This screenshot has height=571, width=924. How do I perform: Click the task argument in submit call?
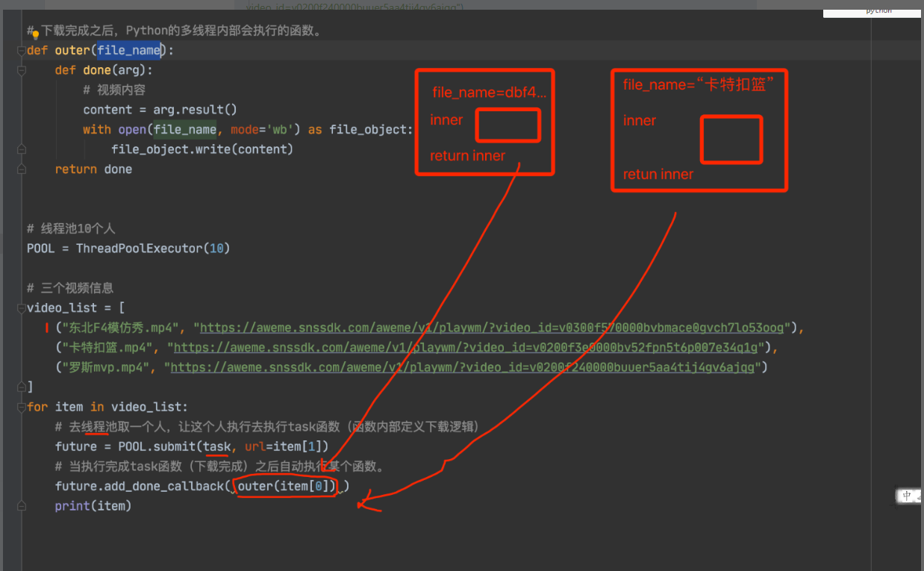216,446
